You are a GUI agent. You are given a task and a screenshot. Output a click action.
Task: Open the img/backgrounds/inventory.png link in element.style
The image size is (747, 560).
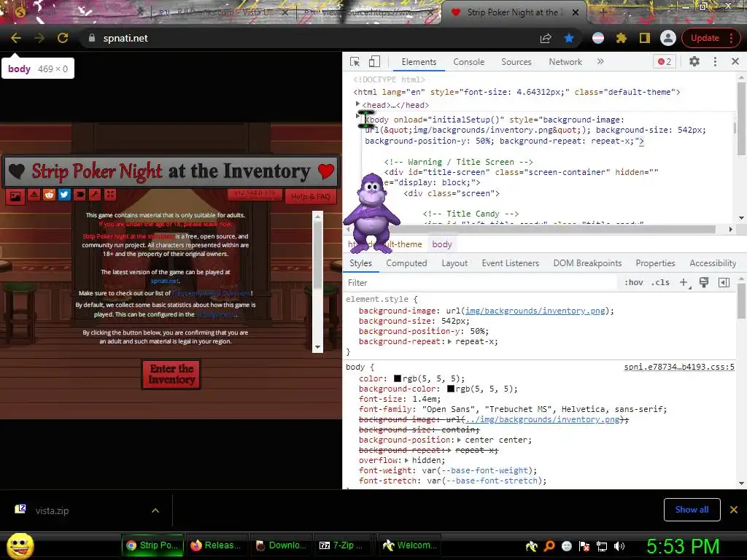[535, 311]
